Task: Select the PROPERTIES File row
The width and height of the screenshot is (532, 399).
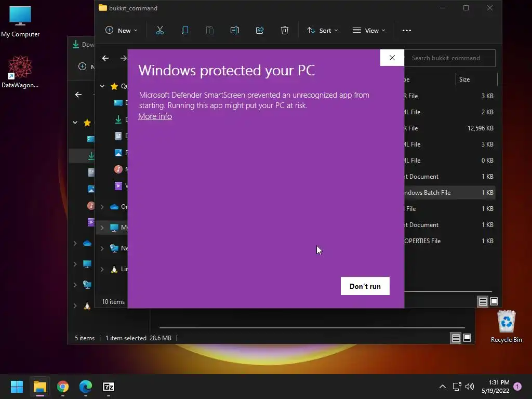Action: [449, 241]
